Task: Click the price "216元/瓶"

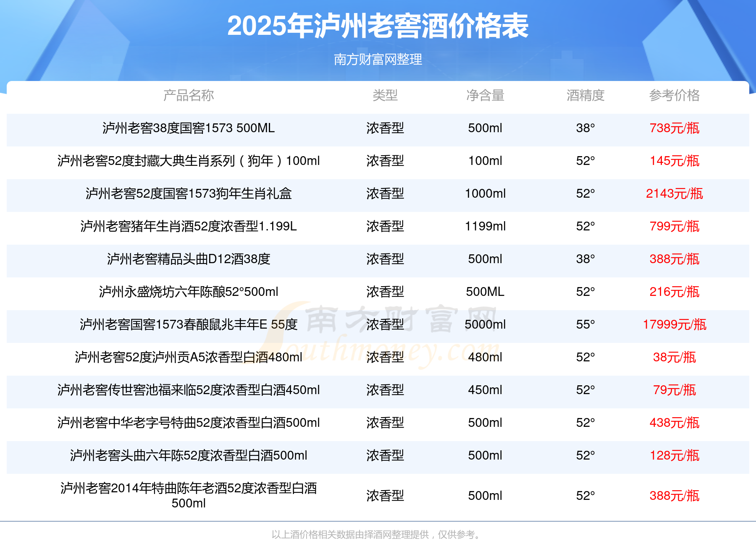Action: 675,292
